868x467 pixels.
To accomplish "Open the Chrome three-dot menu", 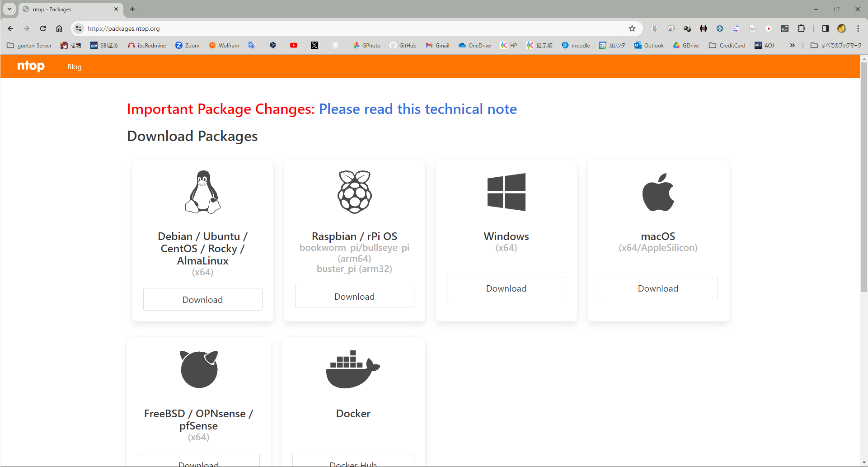I will click(x=858, y=28).
